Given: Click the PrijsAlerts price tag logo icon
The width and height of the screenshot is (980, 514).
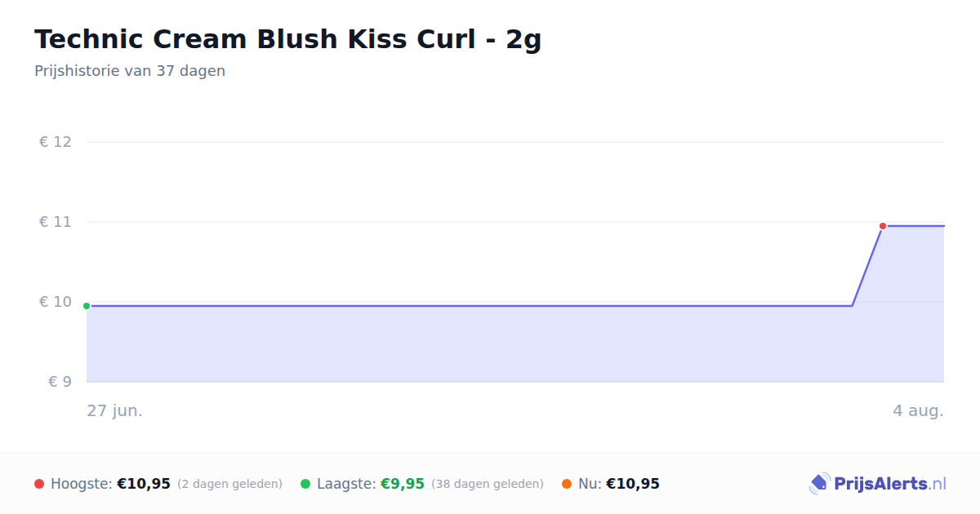Looking at the screenshot, I should point(819,484).
